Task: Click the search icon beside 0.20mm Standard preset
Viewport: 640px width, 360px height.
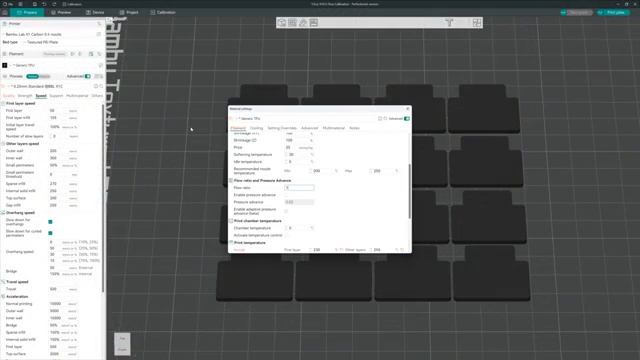Action: (101, 87)
